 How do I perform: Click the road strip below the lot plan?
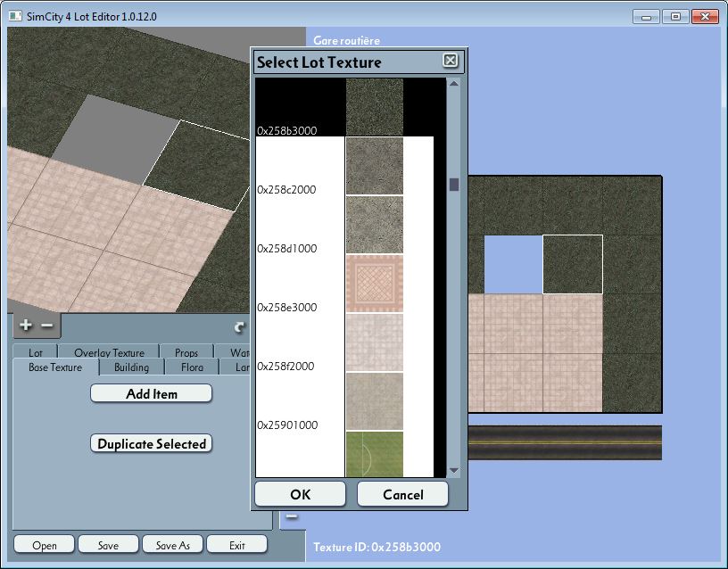565,442
